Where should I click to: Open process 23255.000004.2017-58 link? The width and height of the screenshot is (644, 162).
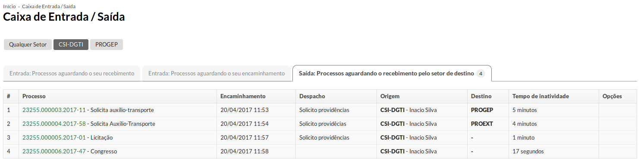pyautogui.click(x=54, y=124)
